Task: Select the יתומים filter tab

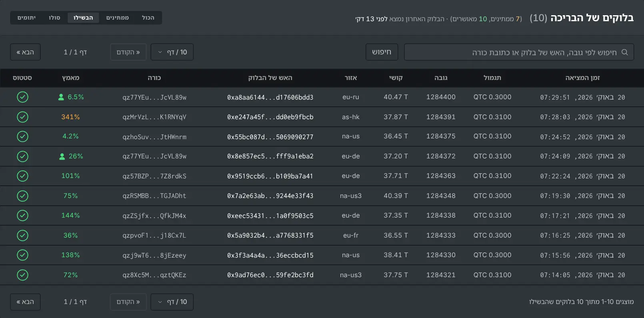Action: 26,18
